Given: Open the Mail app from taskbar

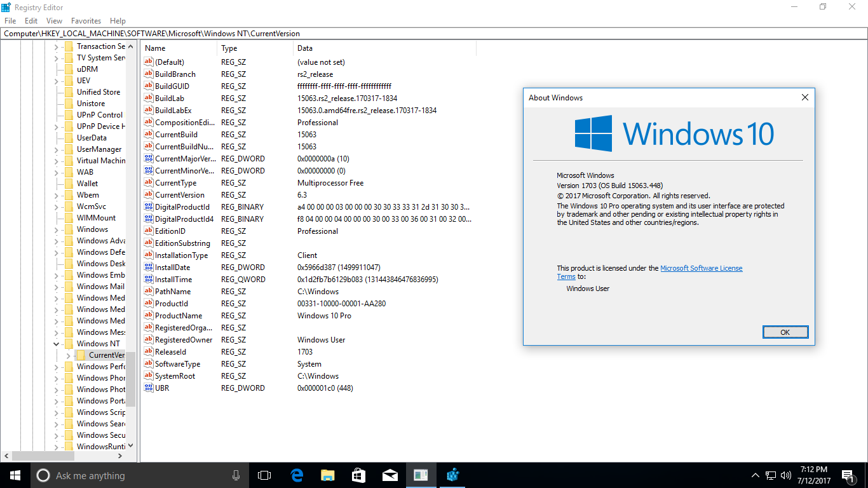Looking at the screenshot, I should [390, 475].
